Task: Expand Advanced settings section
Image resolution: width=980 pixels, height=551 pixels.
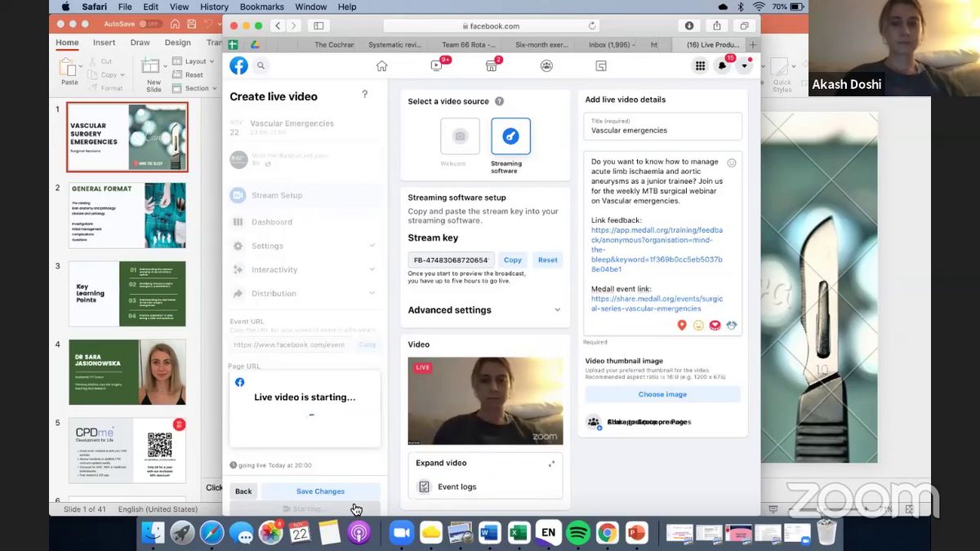Action: coord(485,310)
